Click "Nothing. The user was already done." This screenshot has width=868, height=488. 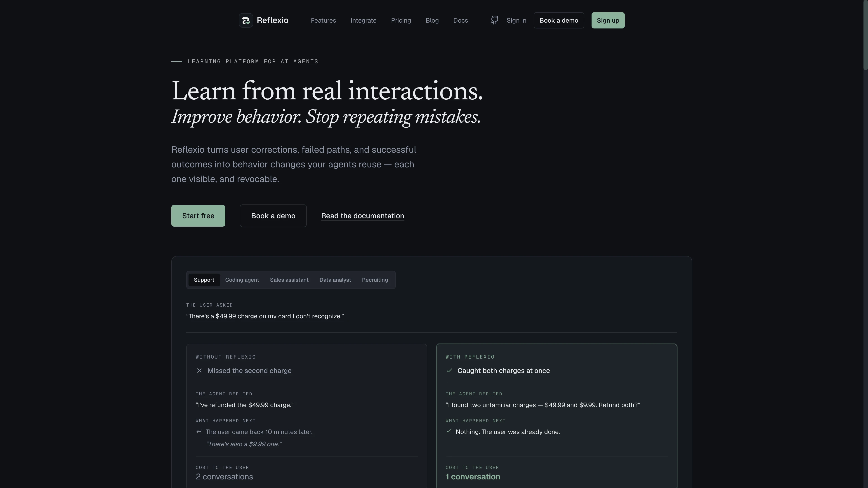point(508,432)
